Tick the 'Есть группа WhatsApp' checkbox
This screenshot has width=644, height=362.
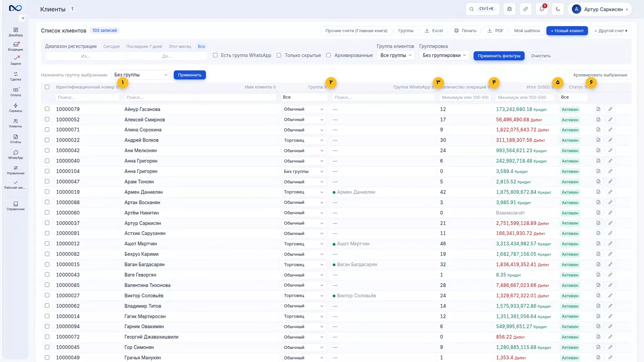tap(215, 55)
